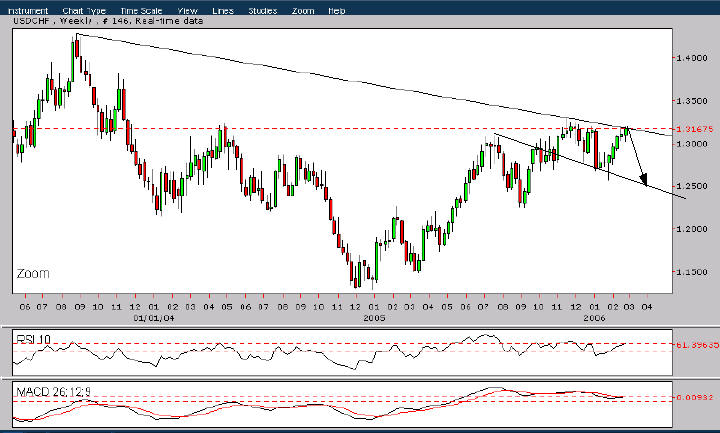Click the 1.3000 price axis label

click(x=691, y=144)
